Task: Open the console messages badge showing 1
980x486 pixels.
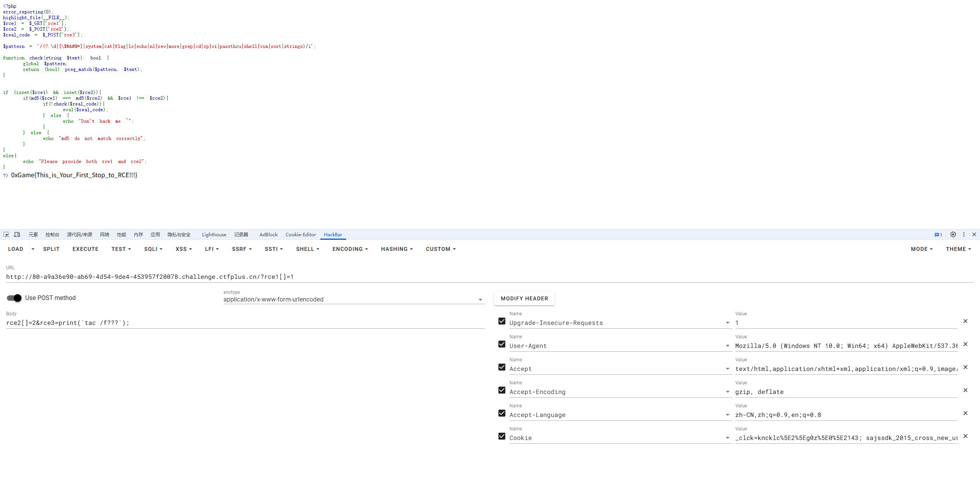Action: coord(938,234)
